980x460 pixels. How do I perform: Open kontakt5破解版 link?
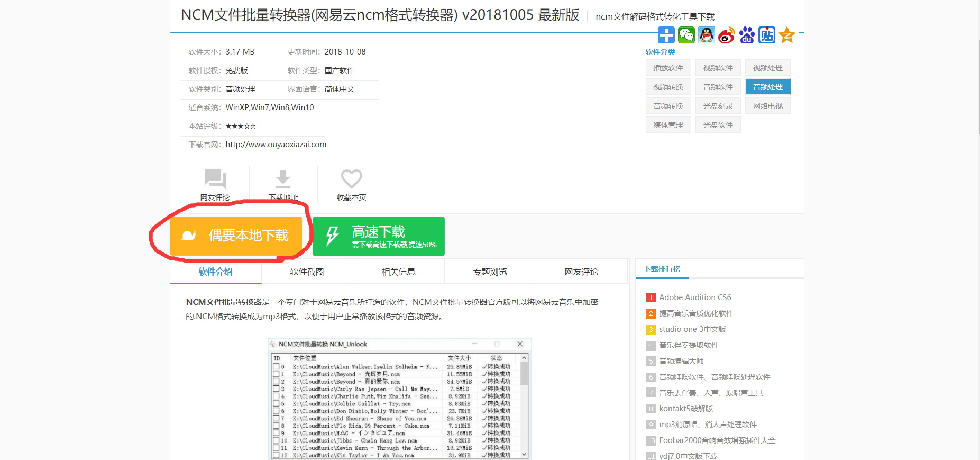coord(686,409)
